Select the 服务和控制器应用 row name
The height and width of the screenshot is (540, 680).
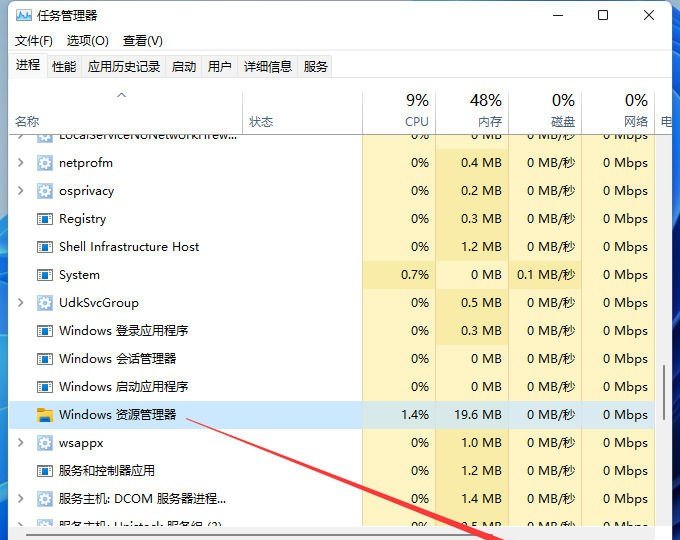(x=107, y=471)
